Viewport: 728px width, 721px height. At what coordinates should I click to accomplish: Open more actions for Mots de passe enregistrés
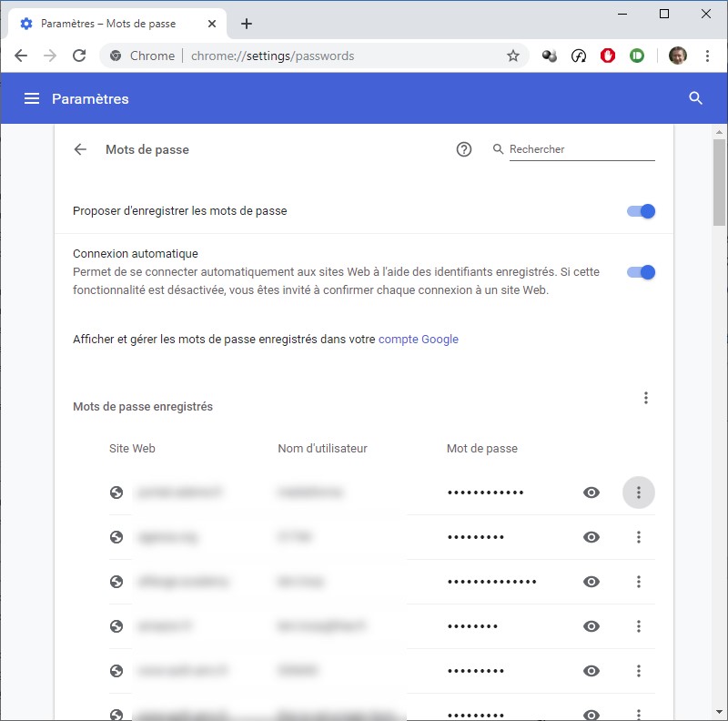pyautogui.click(x=646, y=398)
